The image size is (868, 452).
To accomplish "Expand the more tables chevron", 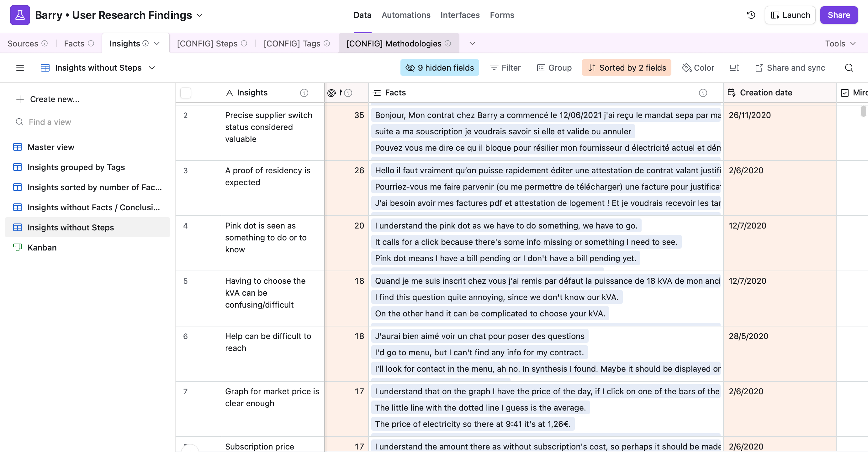I will pos(472,43).
